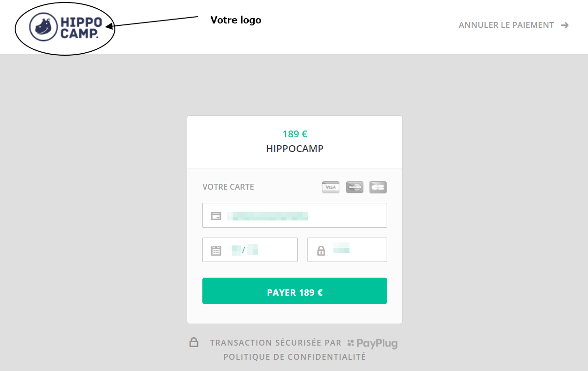Click the Votre logo annotation text

(x=236, y=20)
